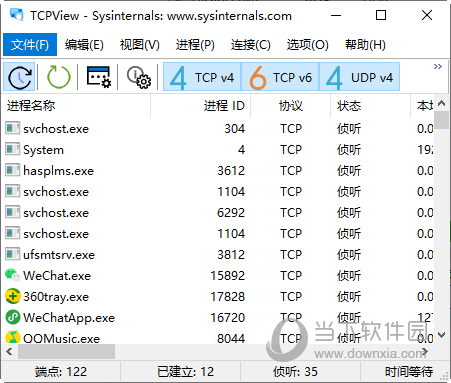This screenshot has height=383, width=451.
Task: Click the WeChatApp.exe icon
Action: [13, 317]
